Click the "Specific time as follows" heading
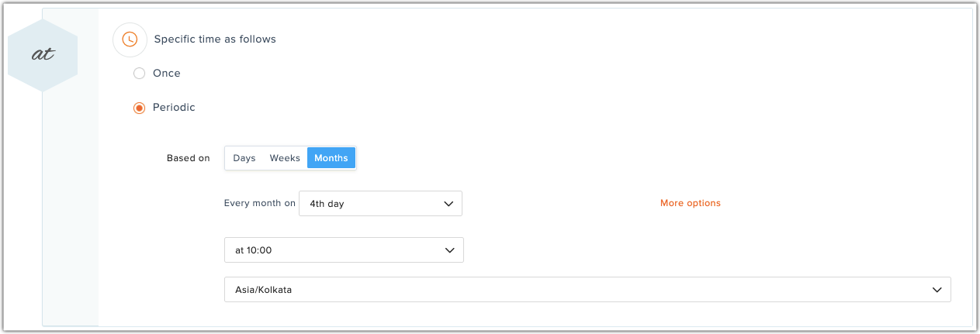The height and width of the screenshot is (334, 980). [215, 39]
